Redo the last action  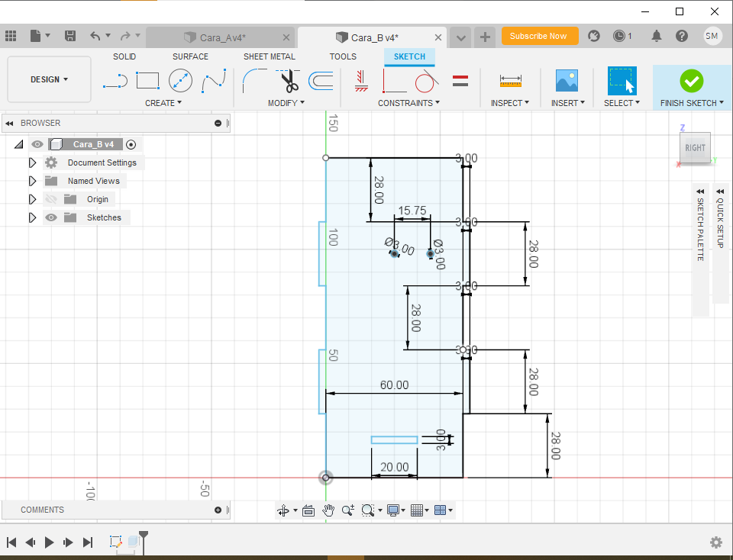(124, 36)
